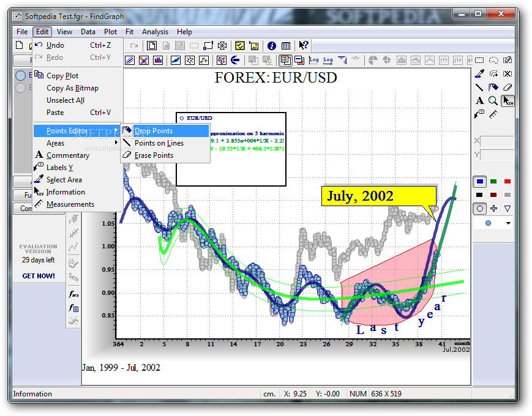Viewport: 532px width, 416px height.
Task: Click the first Log axis toolbar icon
Action: [x=314, y=61]
